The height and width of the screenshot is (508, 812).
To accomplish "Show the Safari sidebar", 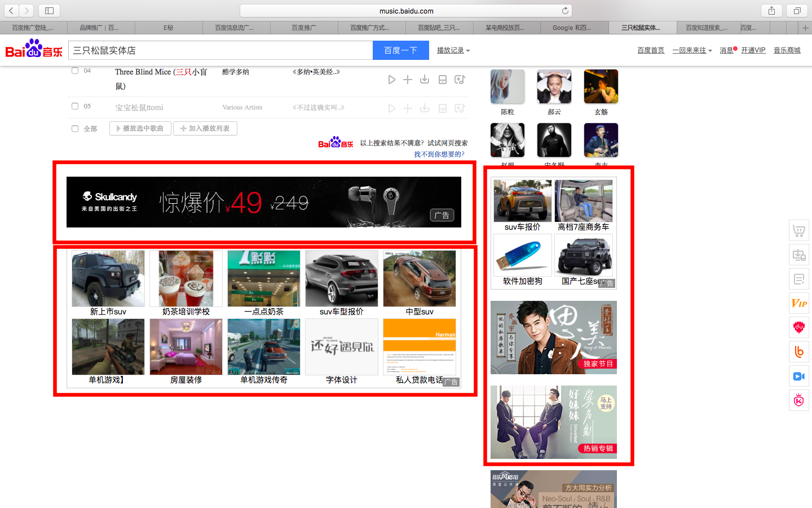I will (49, 11).
